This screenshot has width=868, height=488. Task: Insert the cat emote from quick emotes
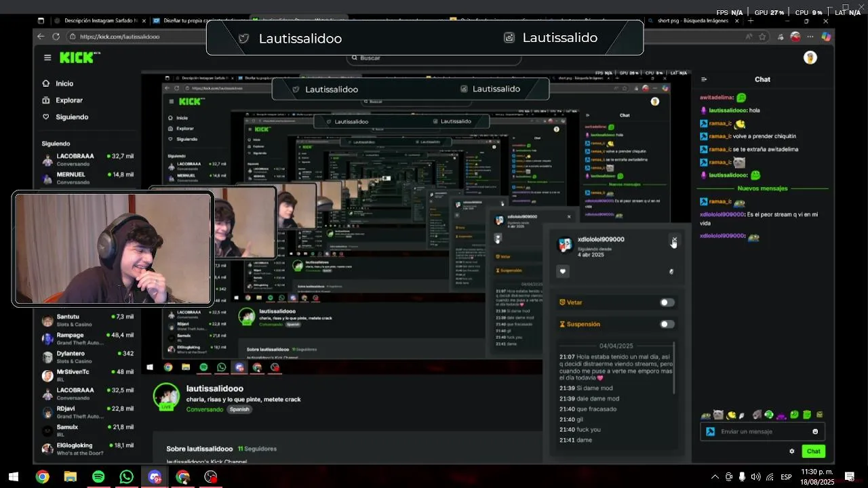coord(717,415)
